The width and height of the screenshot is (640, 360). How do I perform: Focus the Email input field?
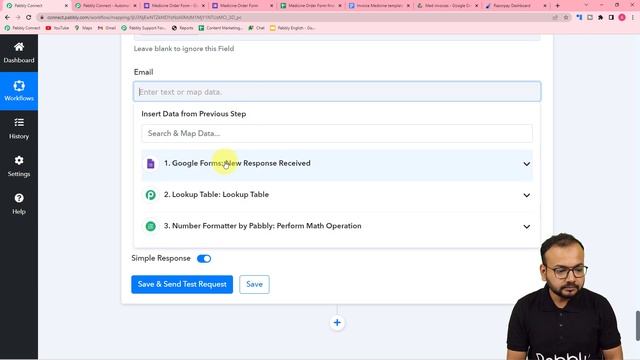point(337,92)
